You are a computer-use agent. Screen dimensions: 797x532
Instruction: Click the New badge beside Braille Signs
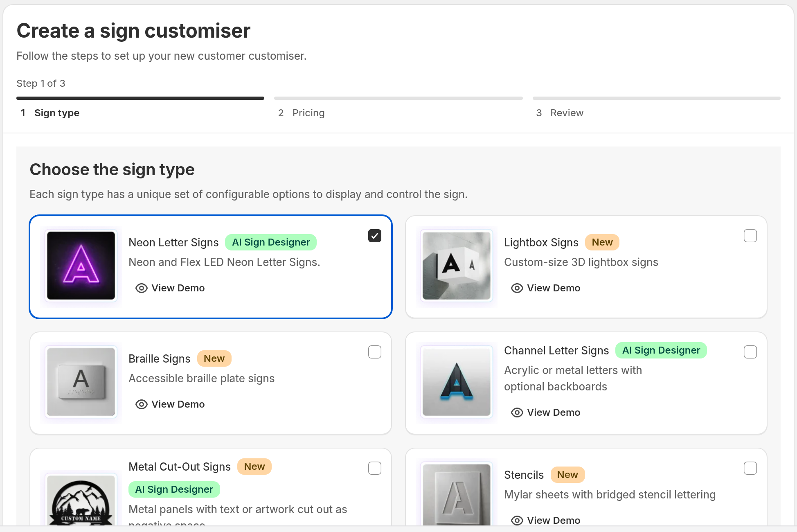(214, 358)
